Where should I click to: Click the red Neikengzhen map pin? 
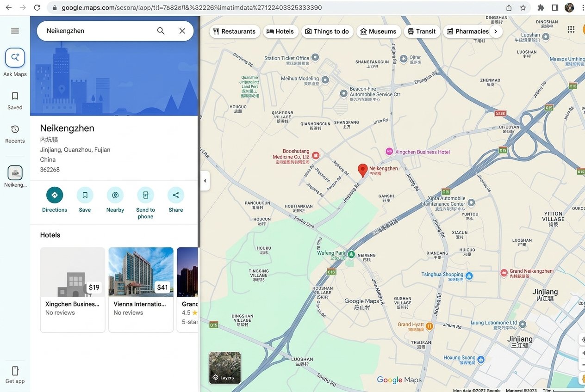pyautogui.click(x=363, y=171)
